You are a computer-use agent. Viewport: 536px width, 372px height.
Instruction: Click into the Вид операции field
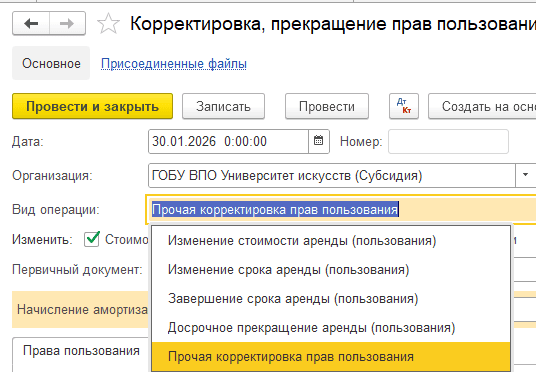(341, 210)
